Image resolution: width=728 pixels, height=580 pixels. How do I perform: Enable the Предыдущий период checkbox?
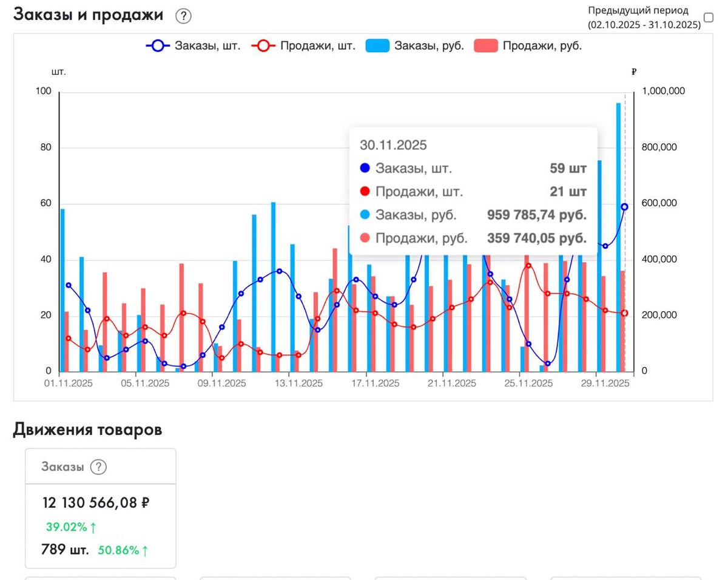click(x=708, y=18)
